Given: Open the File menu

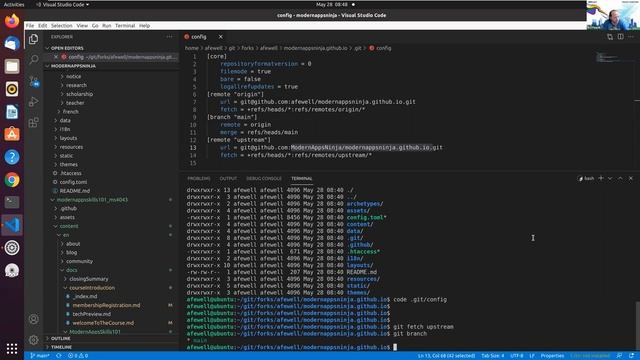Looking at the screenshot, I should [30, 25].
